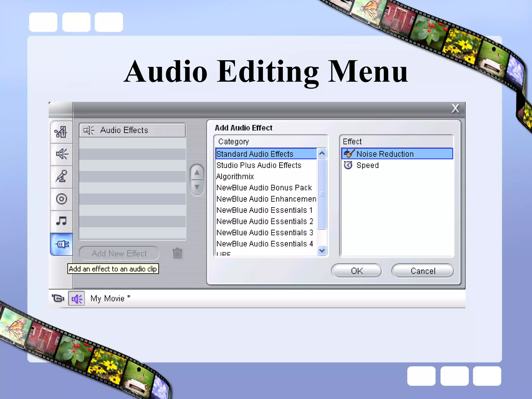Click the Audio Effects header speaker icon
Viewport: 532px width, 399px height.
click(89, 130)
